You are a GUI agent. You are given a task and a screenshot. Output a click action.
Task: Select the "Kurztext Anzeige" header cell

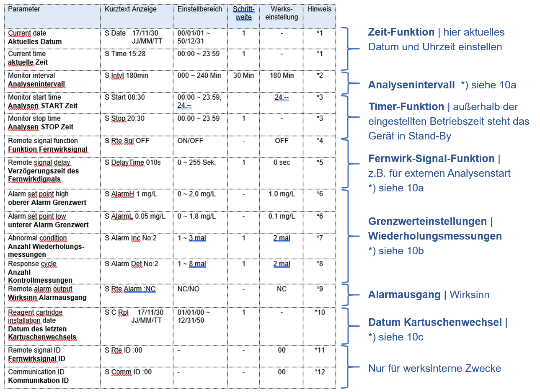point(131,9)
